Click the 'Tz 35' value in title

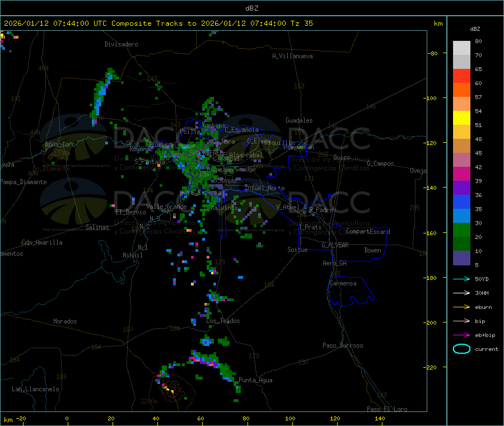click(x=301, y=23)
